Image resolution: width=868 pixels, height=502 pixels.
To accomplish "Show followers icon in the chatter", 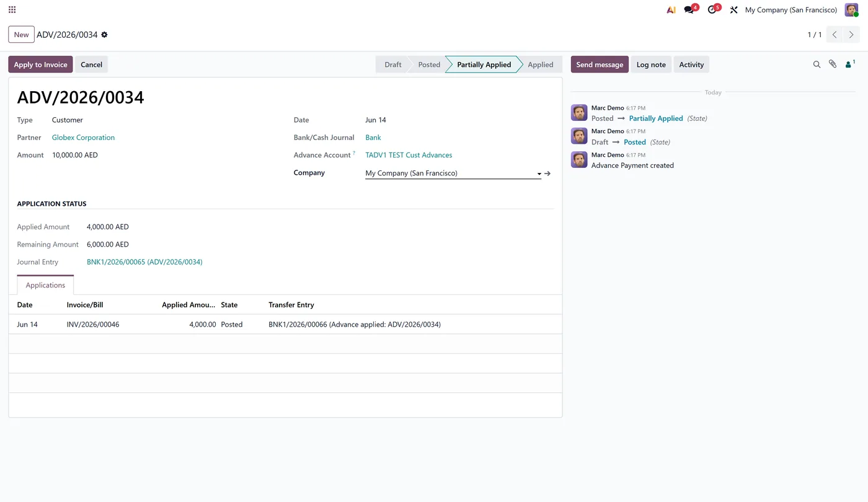I will [x=850, y=64].
